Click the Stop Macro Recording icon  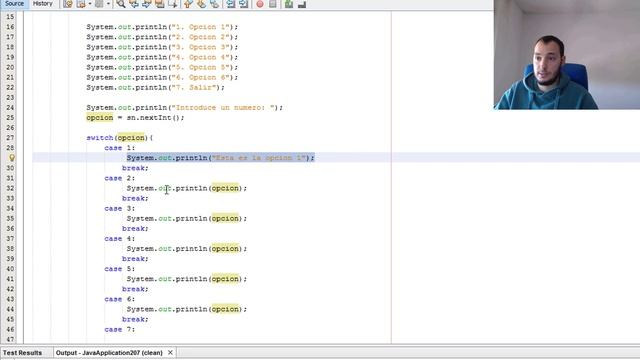click(273, 4)
